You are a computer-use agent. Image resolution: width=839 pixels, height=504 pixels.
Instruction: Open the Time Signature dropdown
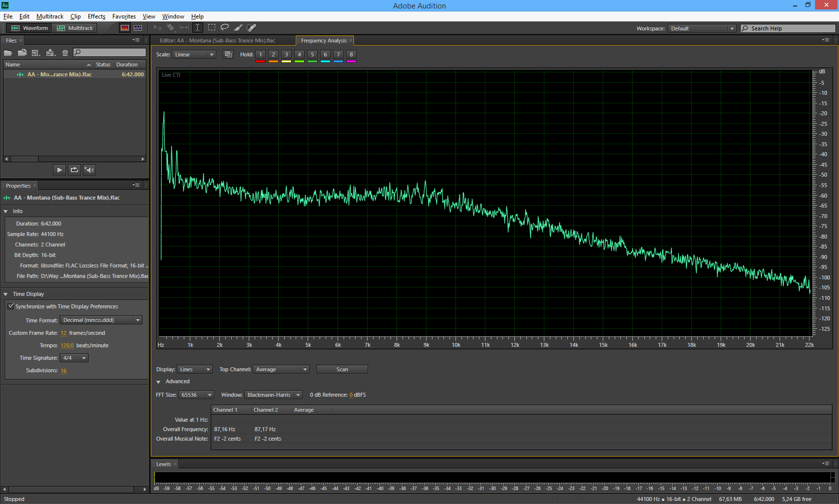74,358
